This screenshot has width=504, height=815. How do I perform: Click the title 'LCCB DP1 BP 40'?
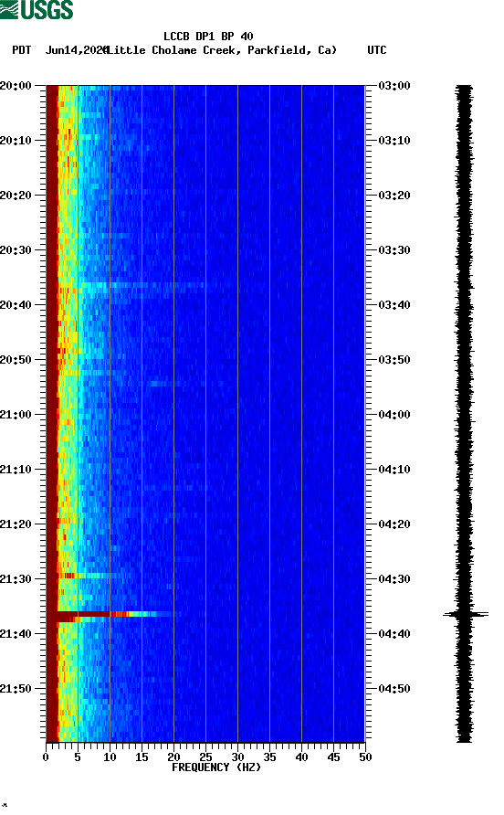208,37
